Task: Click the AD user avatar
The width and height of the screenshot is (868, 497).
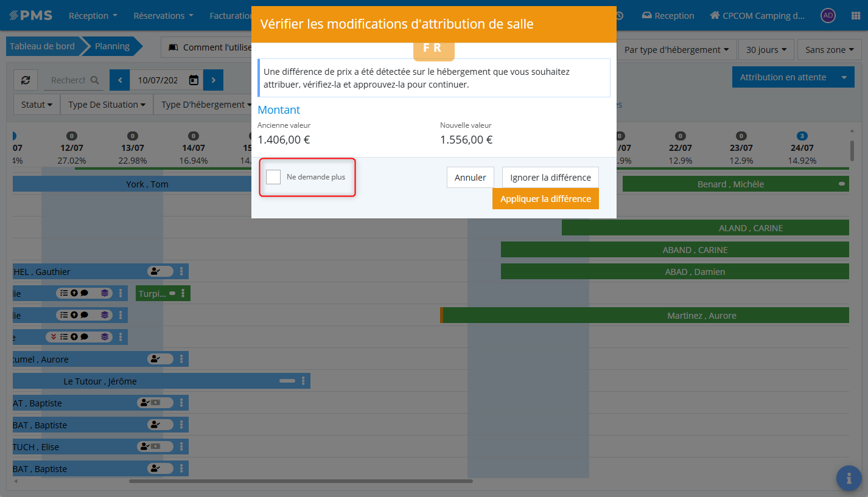Action: [x=827, y=16]
